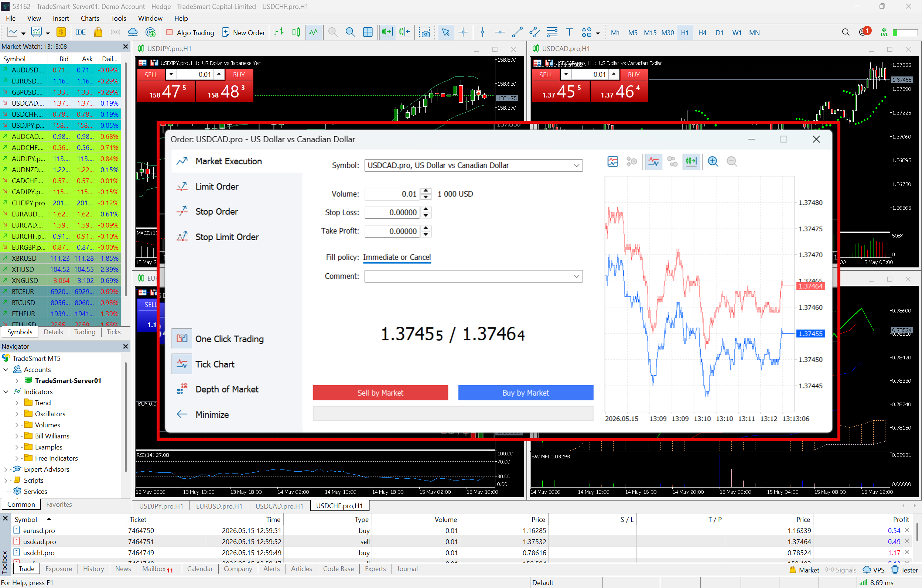The image size is (922, 588).
Task: Select the H4 timeframe button
Action: click(x=702, y=33)
